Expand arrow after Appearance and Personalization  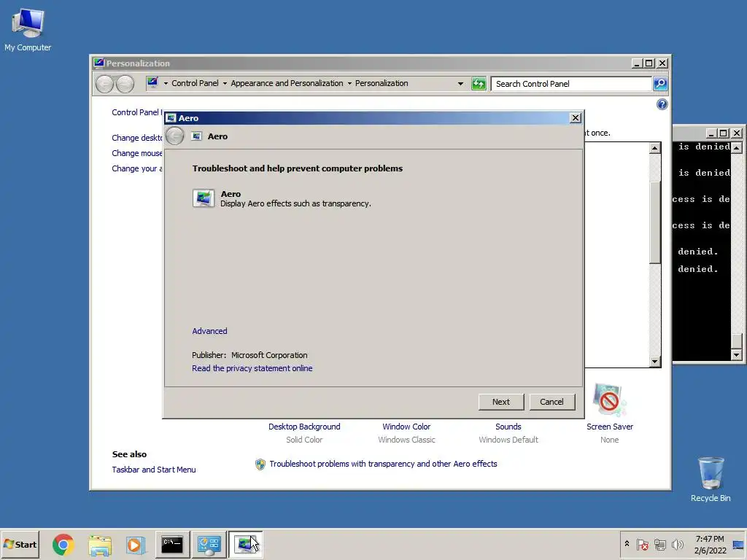click(x=349, y=83)
